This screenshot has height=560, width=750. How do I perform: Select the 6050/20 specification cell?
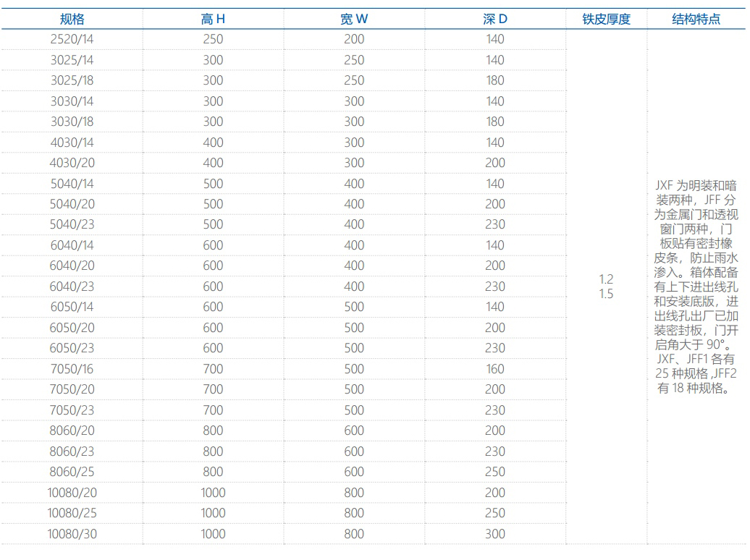click(72, 328)
